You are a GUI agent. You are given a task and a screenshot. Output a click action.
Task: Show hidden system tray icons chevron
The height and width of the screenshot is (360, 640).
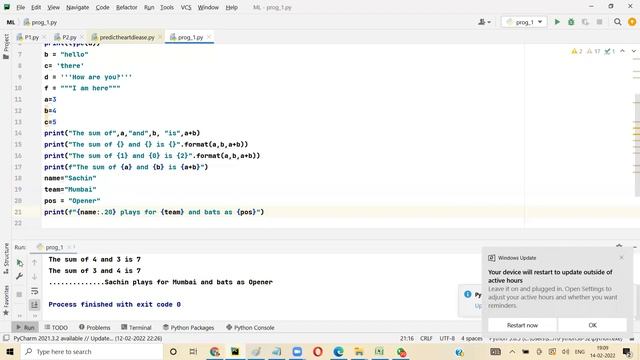pos(512,351)
